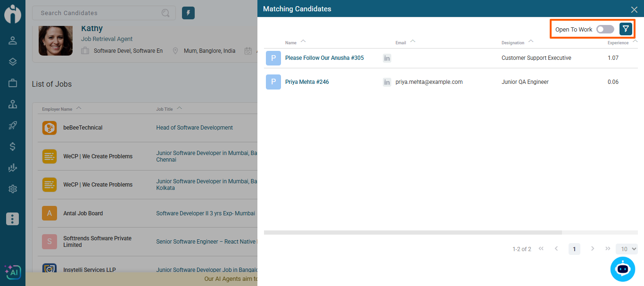Open Head of Software Development job
This screenshot has height=286, width=644.
tap(195, 128)
